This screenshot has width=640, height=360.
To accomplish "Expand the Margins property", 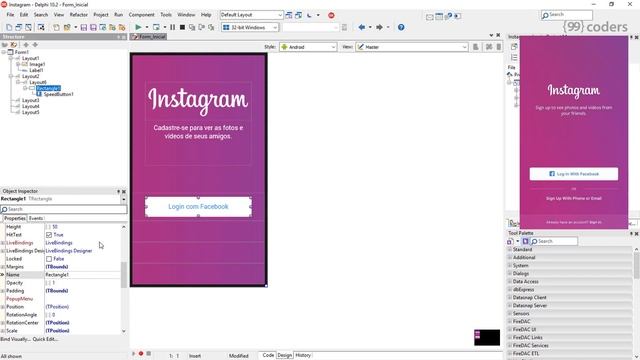I will (3, 267).
